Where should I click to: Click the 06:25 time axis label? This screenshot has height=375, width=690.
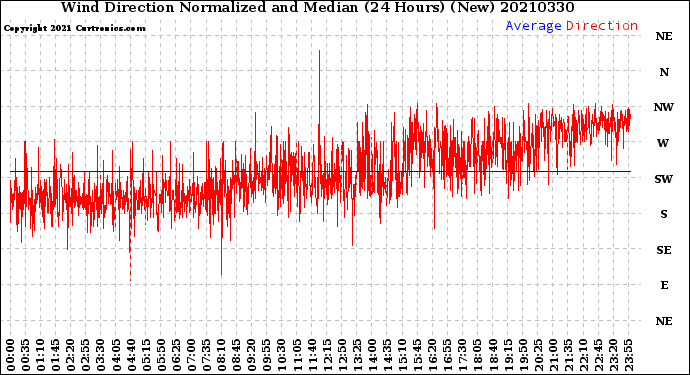click(x=176, y=355)
